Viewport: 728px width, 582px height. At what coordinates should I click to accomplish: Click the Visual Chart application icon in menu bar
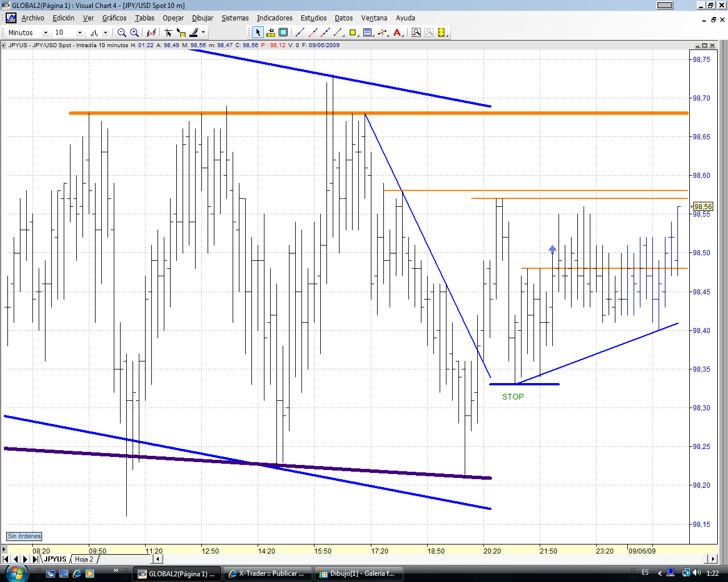[11, 18]
